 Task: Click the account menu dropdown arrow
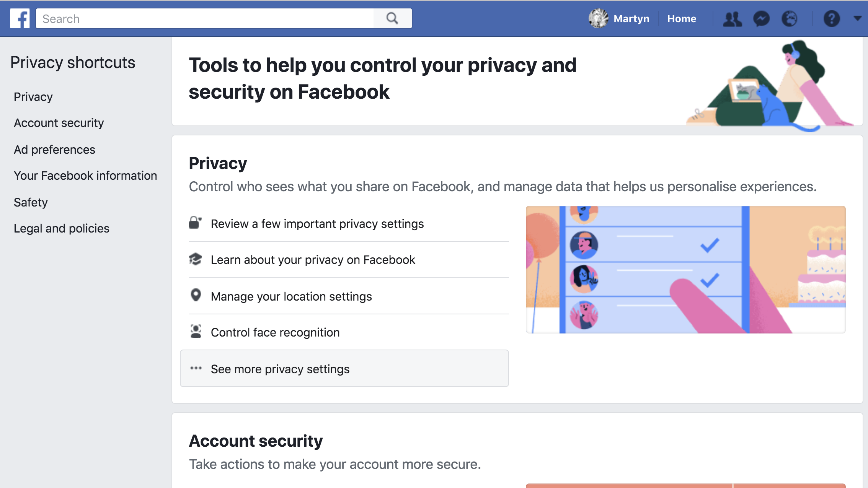click(857, 18)
